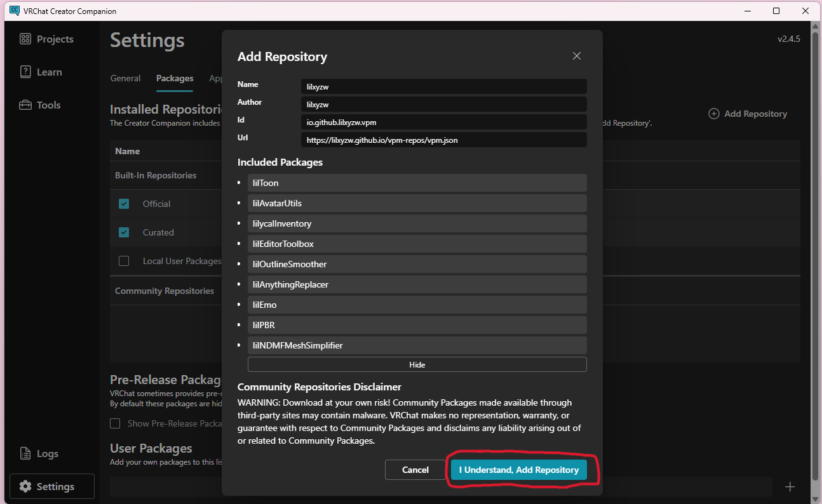Click the Author field
The height and width of the screenshot is (504, 822).
(443, 104)
